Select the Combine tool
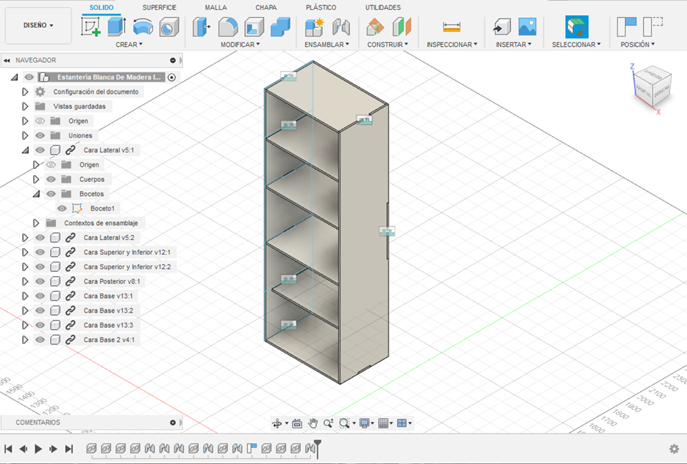 pyautogui.click(x=280, y=27)
